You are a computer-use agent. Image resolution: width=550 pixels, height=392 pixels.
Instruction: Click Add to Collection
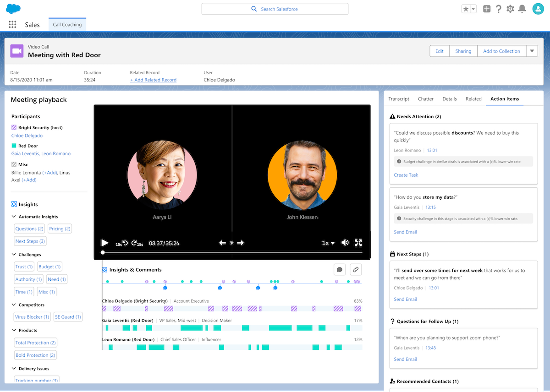[x=501, y=51]
